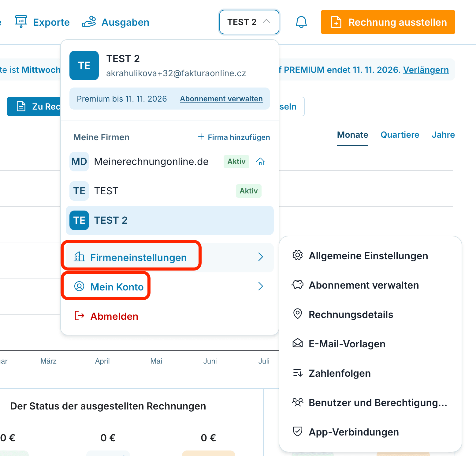Click the account email akrahulikova+32@fakturaonline.cz
The image size is (476, 456).
point(176,73)
